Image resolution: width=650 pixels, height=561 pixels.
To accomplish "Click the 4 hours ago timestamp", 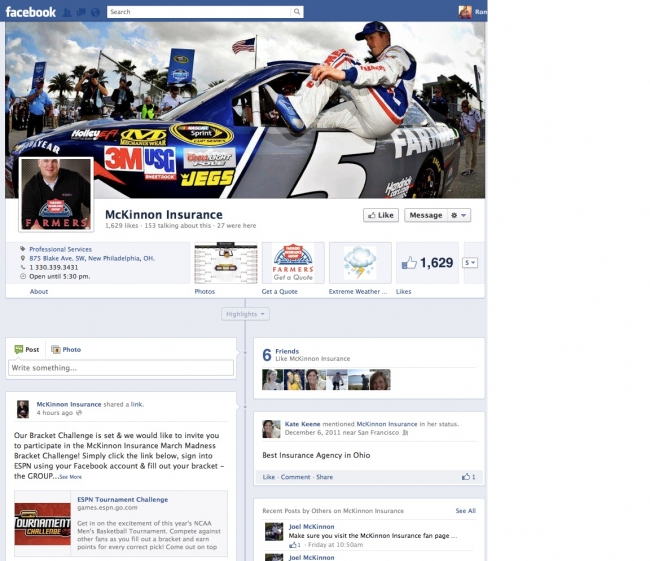I will [x=54, y=413].
